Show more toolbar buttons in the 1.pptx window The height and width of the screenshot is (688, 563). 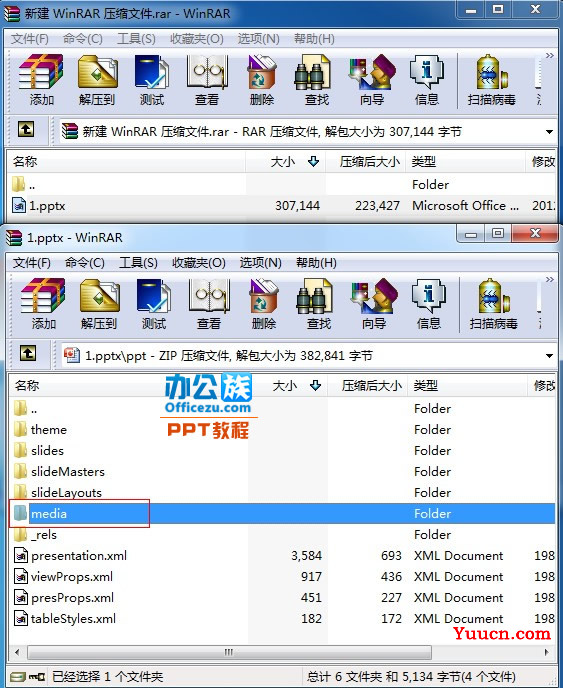549,280
